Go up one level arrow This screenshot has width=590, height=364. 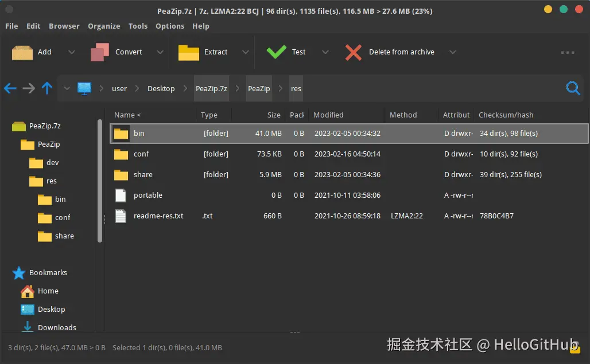pyautogui.click(x=47, y=88)
